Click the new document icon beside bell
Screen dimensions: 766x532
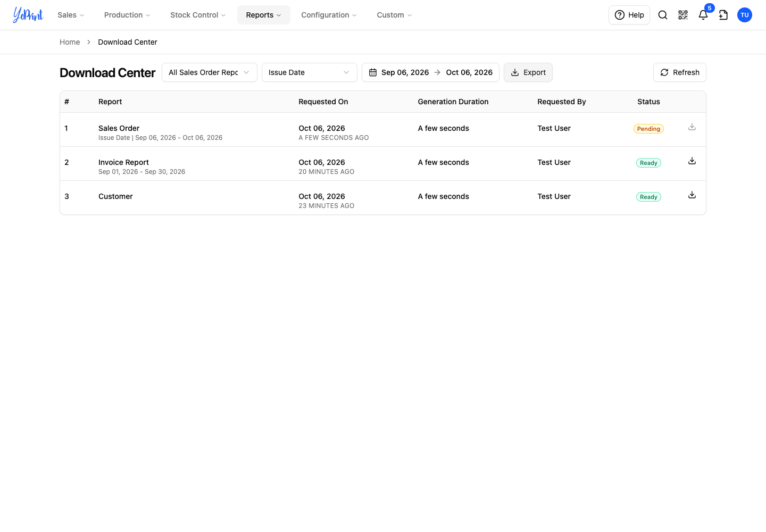723,15
